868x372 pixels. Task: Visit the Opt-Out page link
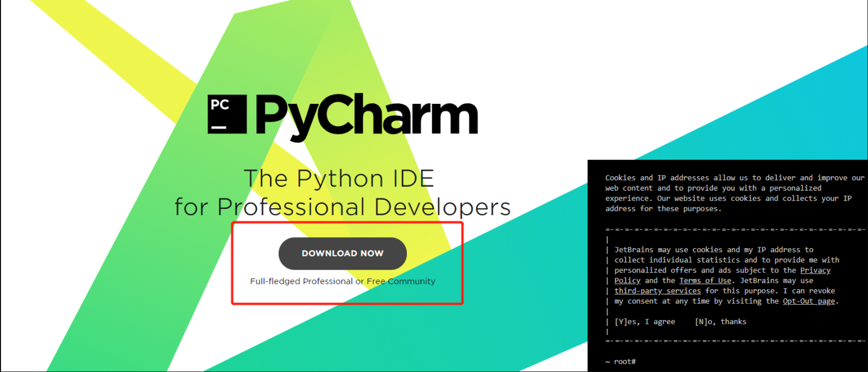(809, 301)
